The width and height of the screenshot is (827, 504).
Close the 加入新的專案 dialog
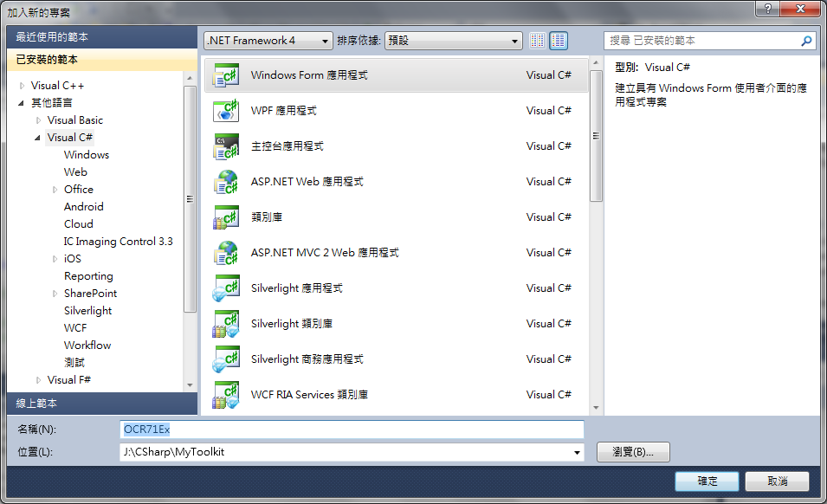800,9
